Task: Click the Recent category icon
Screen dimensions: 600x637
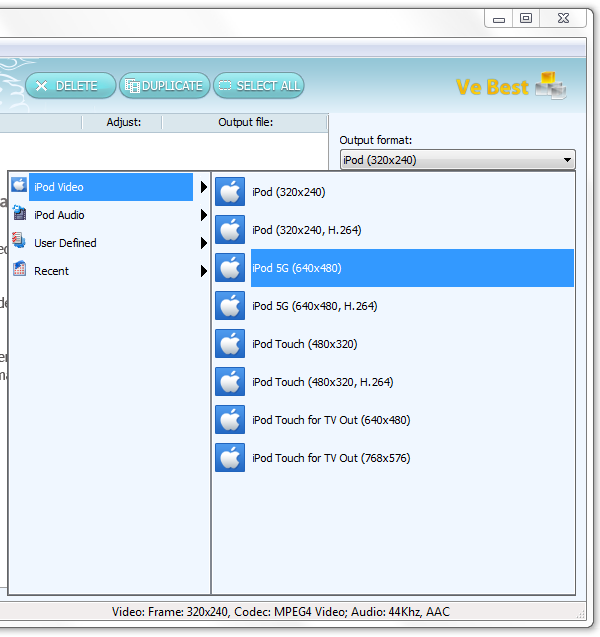Action: click(x=19, y=269)
